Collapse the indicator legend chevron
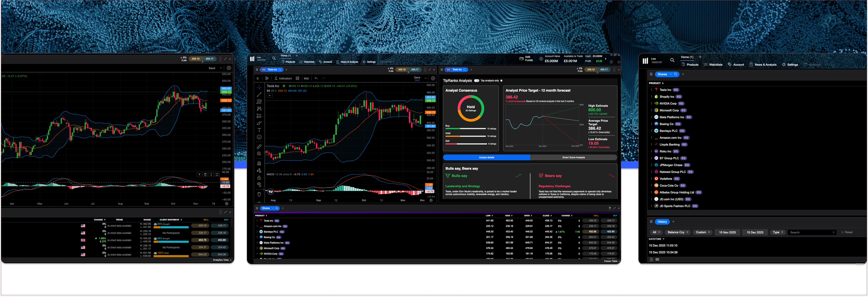Image resolution: width=868 pixels, height=297 pixels. (270, 96)
